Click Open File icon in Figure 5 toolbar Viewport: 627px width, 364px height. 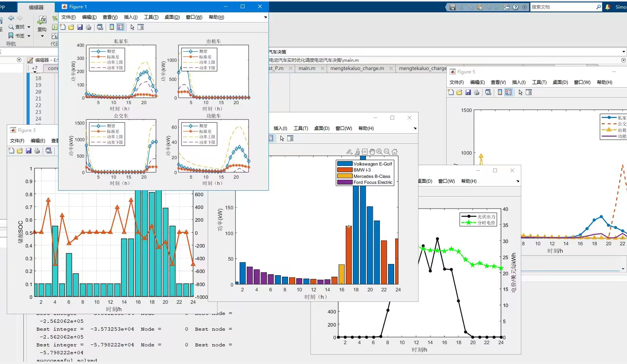pos(459,92)
